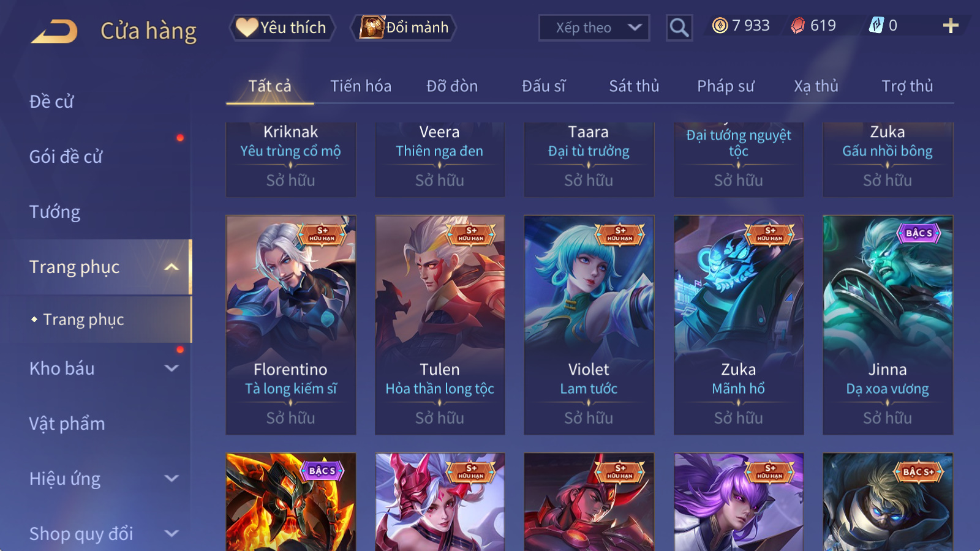
Task: Switch to the Sát thủ tab
Action: 634,86
